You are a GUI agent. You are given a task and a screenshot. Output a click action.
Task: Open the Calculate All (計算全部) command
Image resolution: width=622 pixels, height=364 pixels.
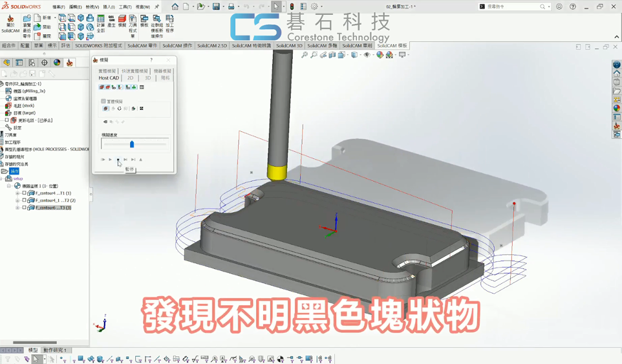coord(101,25)
